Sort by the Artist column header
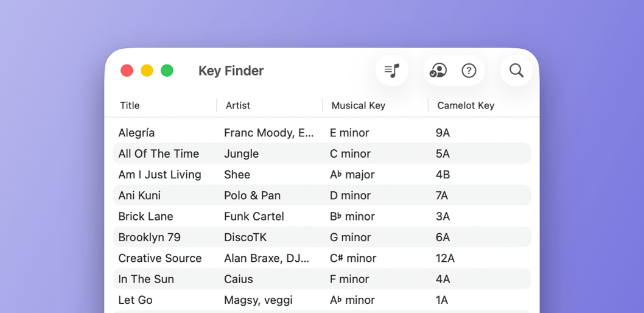 point(238,105)
